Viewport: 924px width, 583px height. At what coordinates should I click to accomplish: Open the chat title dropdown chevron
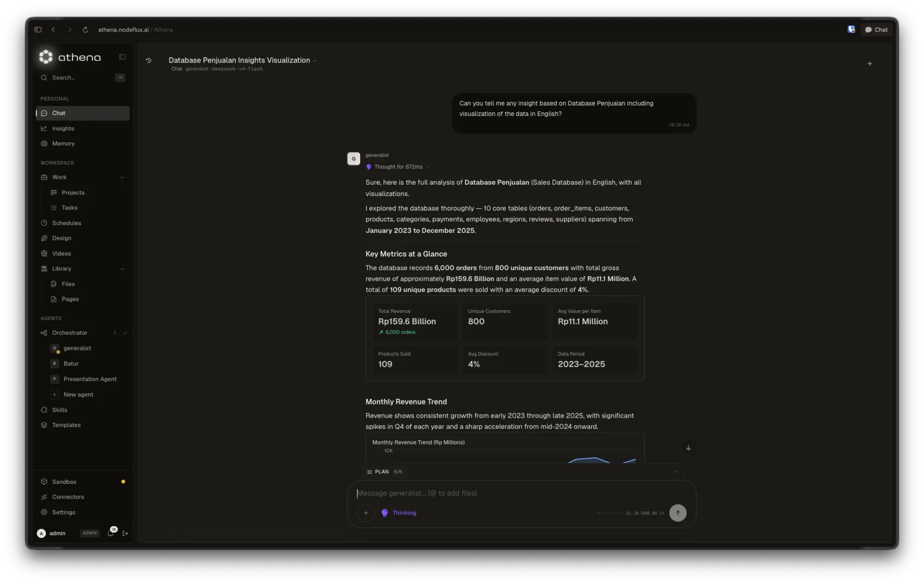pyautogui.click(x=314, y=61)
